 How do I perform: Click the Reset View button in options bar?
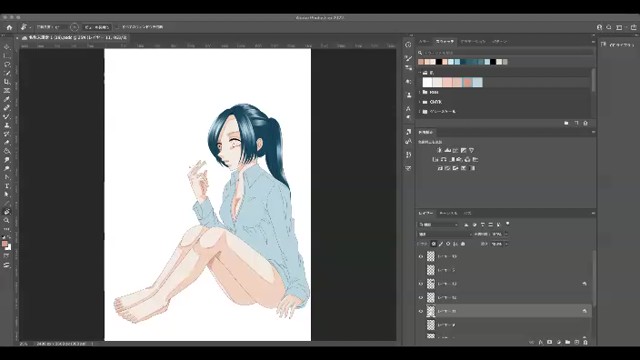coord(96,27)
